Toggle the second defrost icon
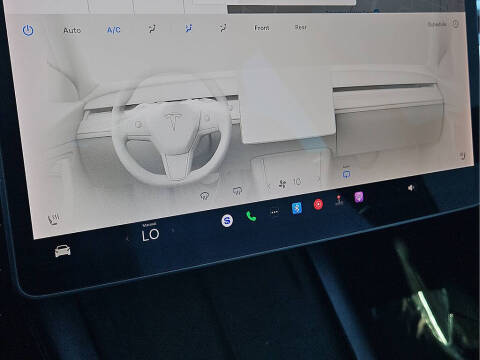480x360 pixels. [x=237, y=191]
